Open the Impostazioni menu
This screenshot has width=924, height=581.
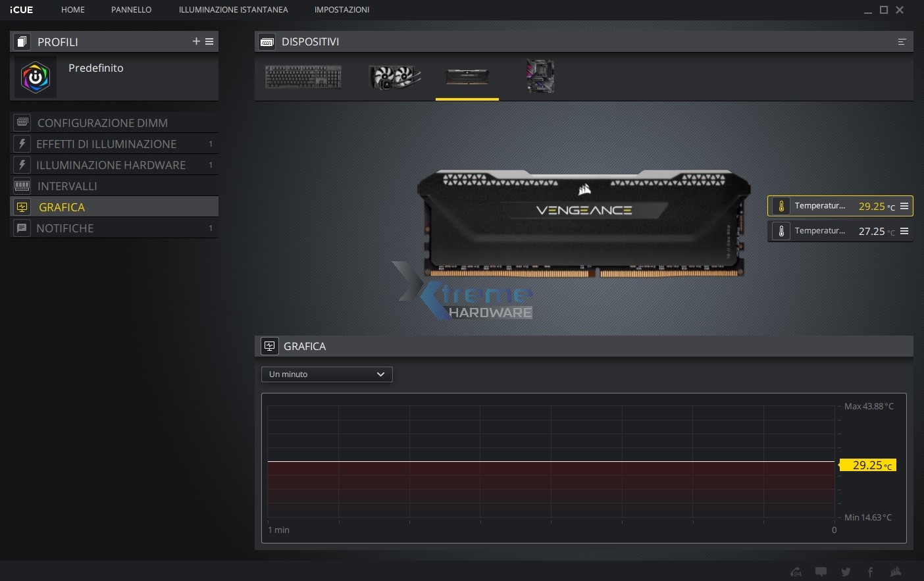pyautogui.click(x=342, y=10)
